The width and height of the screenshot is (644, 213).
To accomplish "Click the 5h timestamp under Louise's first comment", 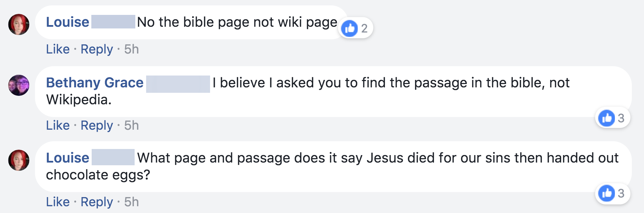I will 132,49.
